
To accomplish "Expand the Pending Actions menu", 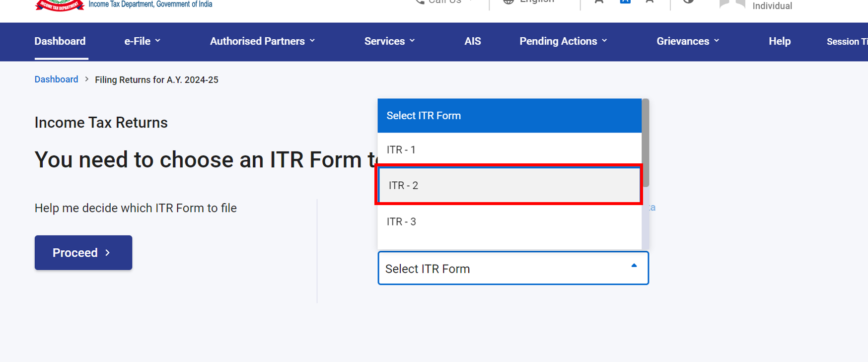I will click(x=563, y=41).
